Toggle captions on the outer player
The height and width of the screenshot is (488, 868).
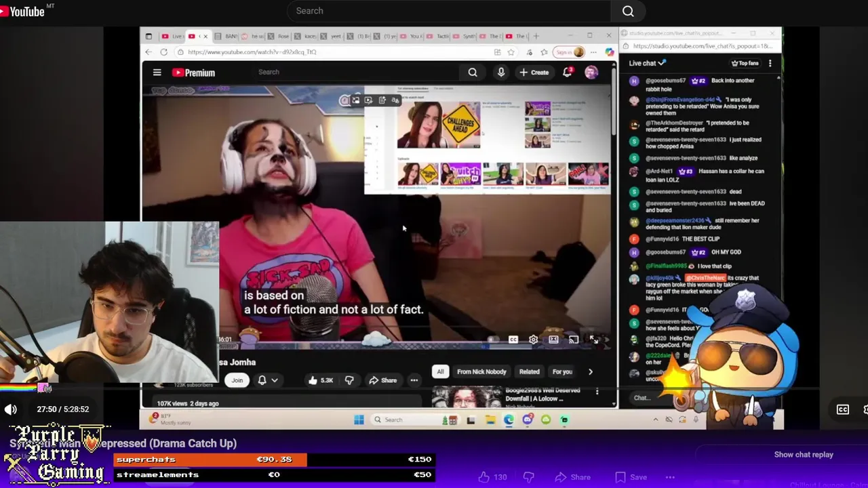843,409
